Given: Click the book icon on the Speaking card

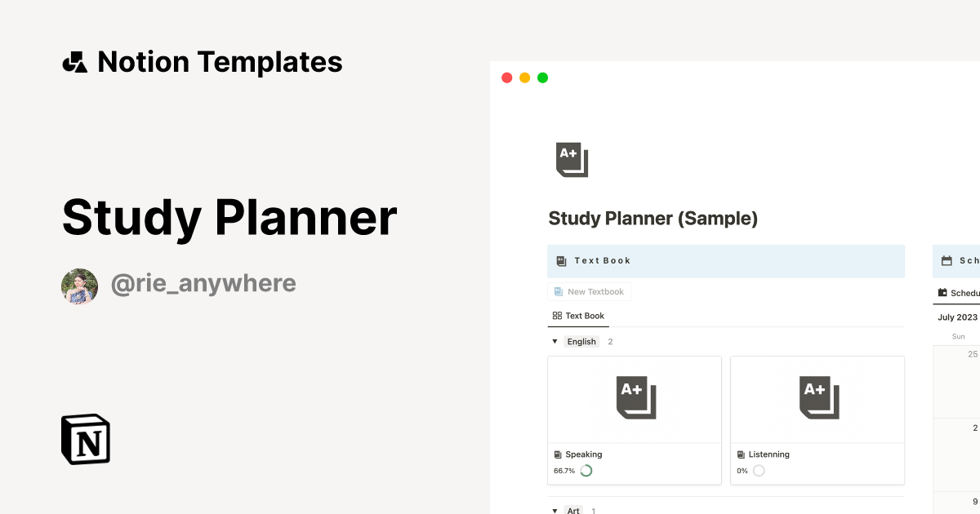Looking at the screenshot, I should click(x=557, y=454).
